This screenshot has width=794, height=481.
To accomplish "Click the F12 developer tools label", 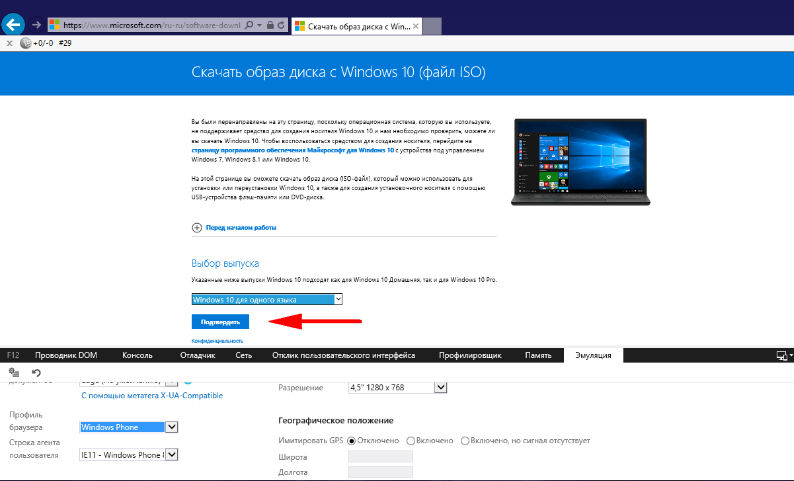I will 13,355.
